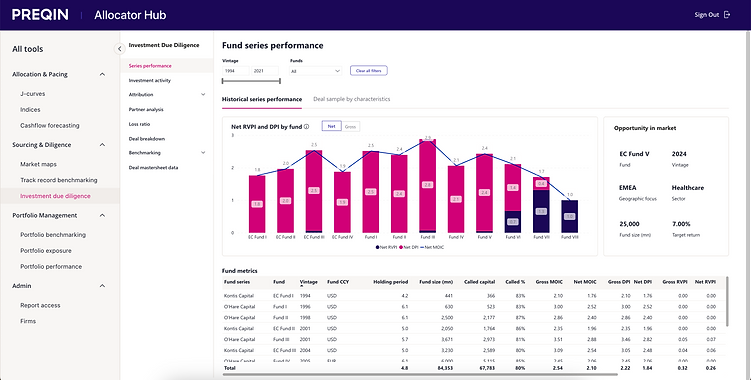This screenshot has height=380, width=751.
Task: Sort table by Fund series column header
Action: coord(237,282)
